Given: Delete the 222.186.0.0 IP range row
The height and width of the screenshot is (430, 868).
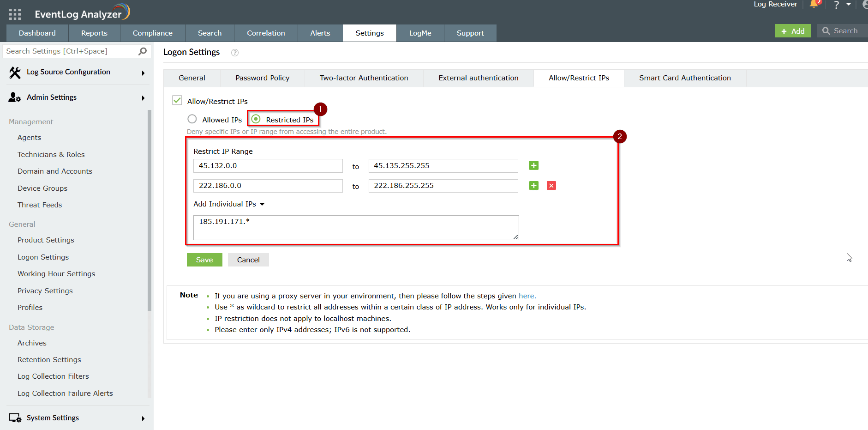Looking at the screenshot, I should pos(551,186).
